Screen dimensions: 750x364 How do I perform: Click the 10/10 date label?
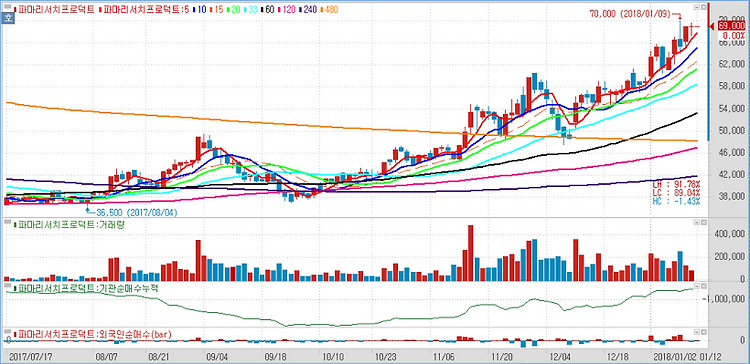point(333,357)
